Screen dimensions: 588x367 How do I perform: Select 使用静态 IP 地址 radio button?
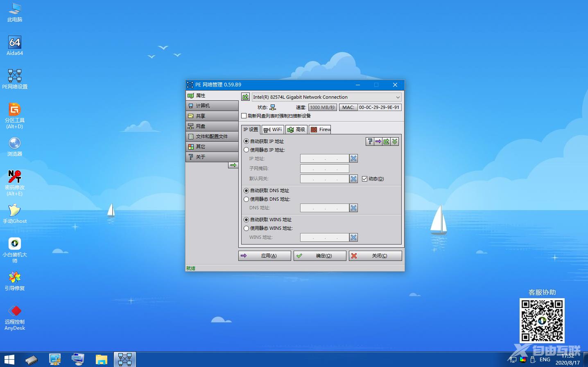(247, 150)
